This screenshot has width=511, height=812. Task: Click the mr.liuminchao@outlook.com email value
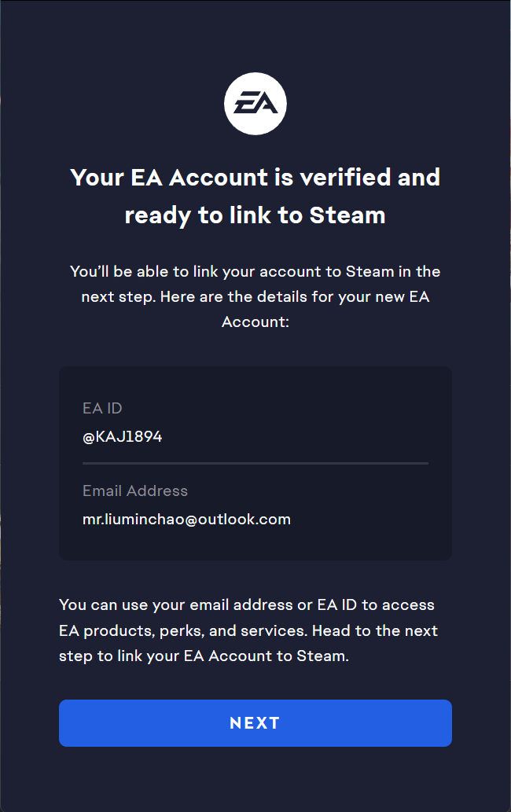pos(186,519)
